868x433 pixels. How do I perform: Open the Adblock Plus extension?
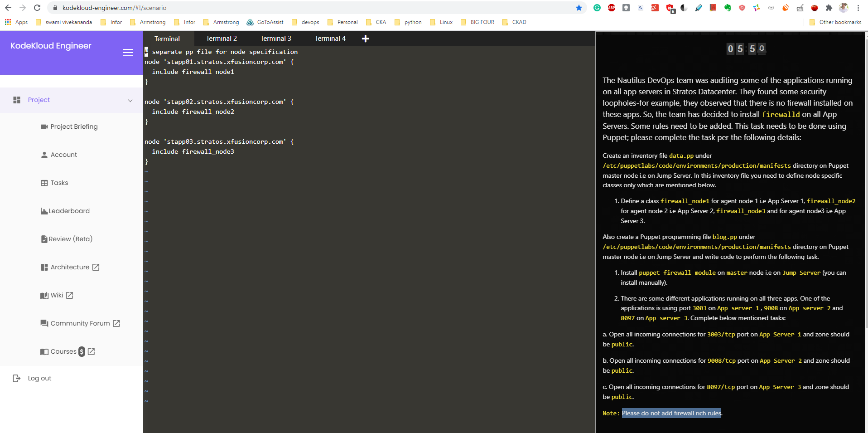pyautogui.click(x=612, y=8)
